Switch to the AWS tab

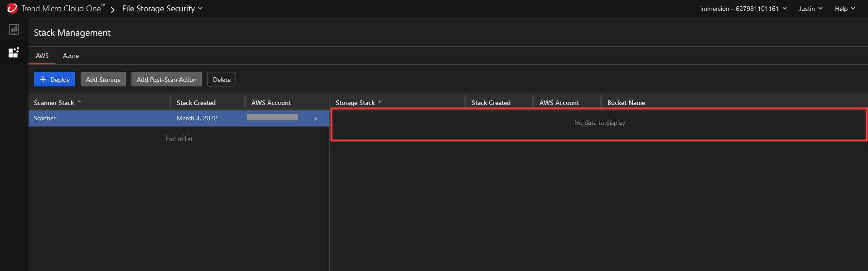[x=42, y=56]
